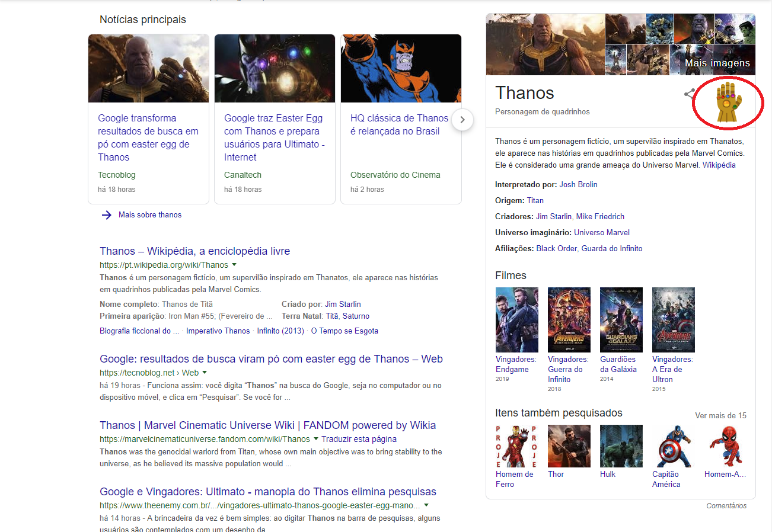The width and height of the screenshot is (772, 532).
Task: Open dropdown arrow next to pt.wikipedia.org URL
Action: [x=234, y=264]
